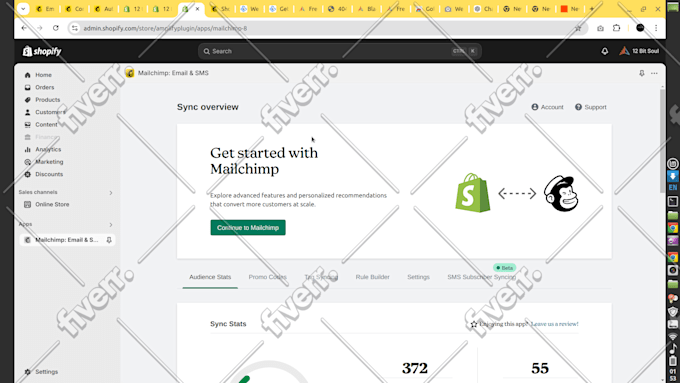Click the 55 sync stat value
The image size is (680, 383).
540,368
